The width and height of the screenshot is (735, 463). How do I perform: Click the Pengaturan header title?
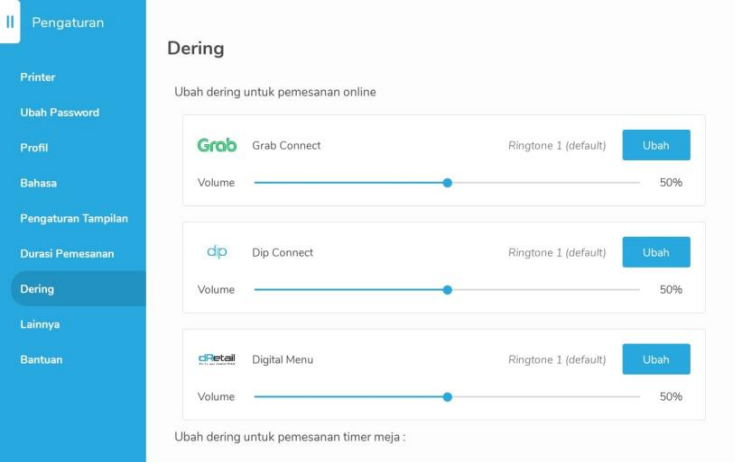tap(68, 22)
